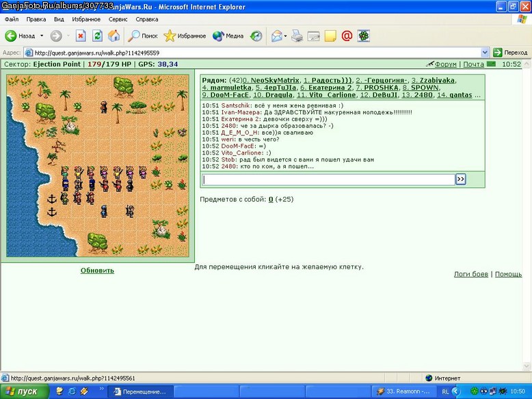Open the Search (Поиск) toolbar button

[x=142, y=36]
